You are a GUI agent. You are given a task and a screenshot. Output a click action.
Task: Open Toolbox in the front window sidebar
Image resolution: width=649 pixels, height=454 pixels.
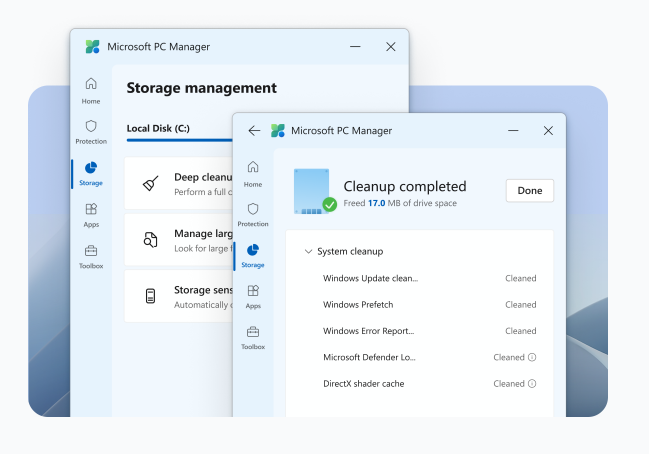click(253, 338)
